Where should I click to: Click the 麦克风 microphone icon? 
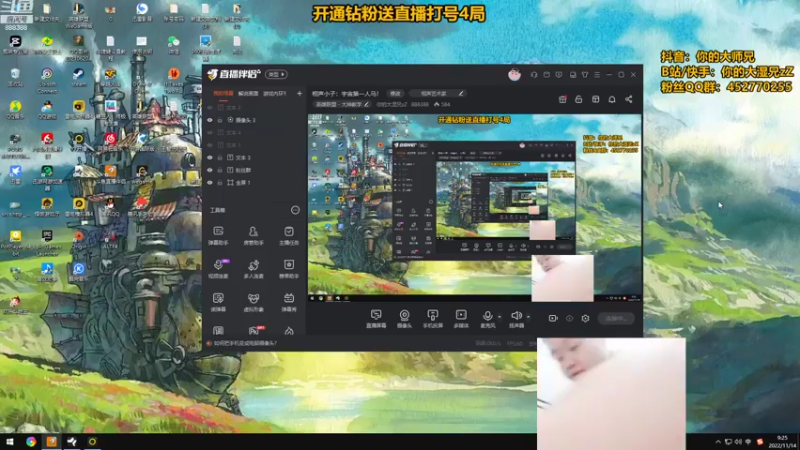(x=487, y=316)
